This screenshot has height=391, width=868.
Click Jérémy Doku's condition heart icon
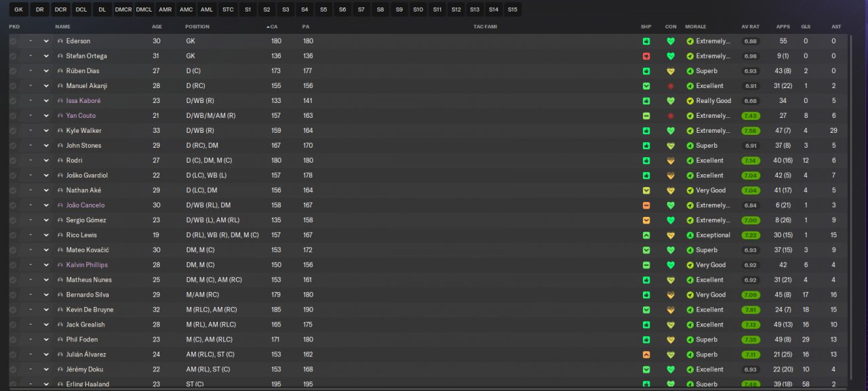tap(671, 369)
